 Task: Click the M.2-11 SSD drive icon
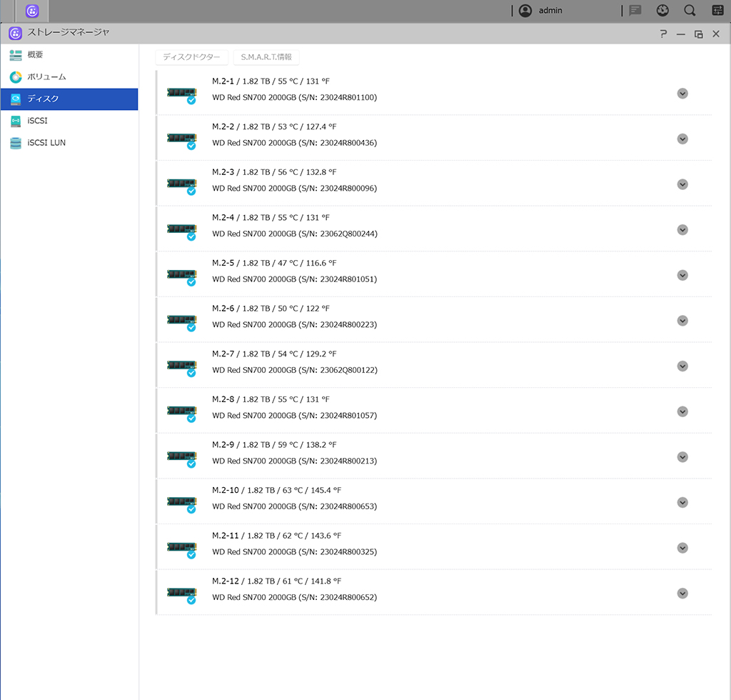point(182,549)
